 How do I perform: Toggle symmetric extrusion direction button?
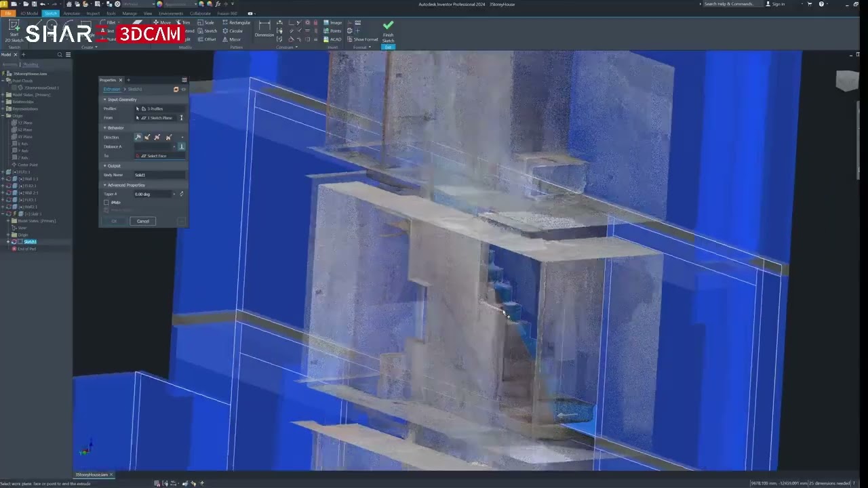pyautogui.click(x=158, y=137)
